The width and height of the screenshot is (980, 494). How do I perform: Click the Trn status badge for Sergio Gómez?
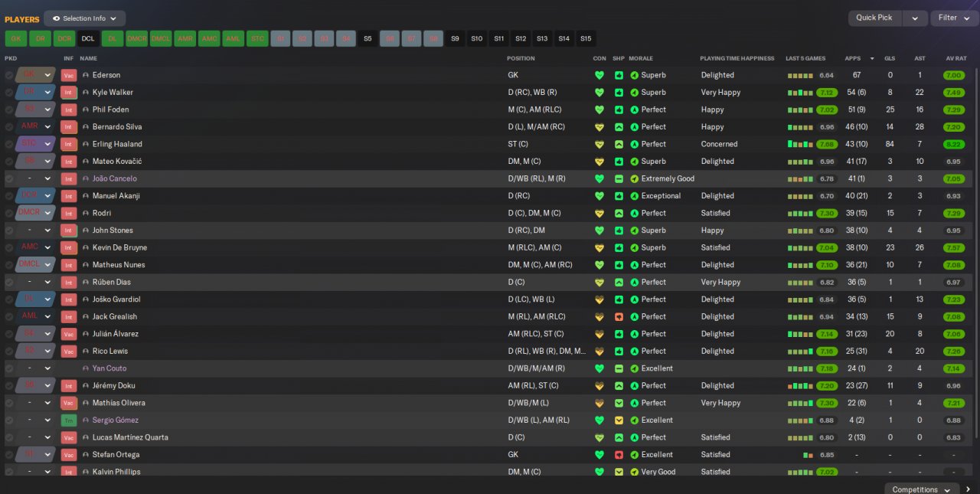pos(69,420)
